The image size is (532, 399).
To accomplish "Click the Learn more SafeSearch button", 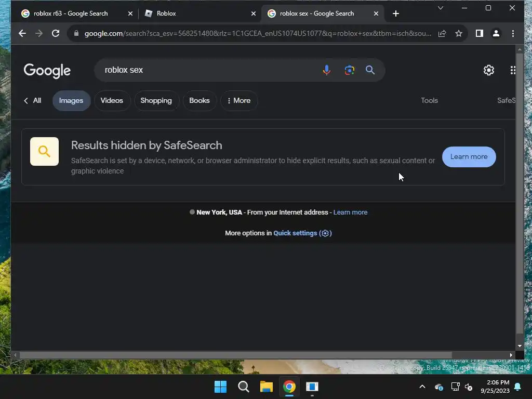I will (469, 157).
